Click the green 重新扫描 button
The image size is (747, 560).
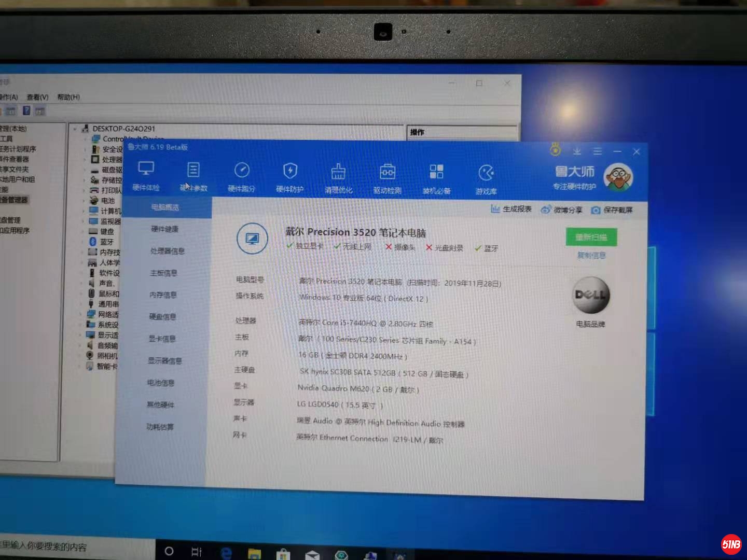click(591, 237)
